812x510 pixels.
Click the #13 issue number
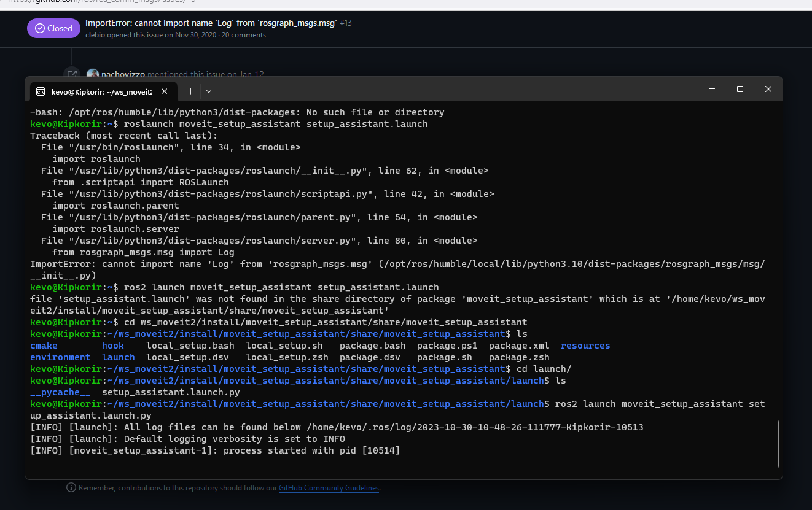click(x=345, y=21)
